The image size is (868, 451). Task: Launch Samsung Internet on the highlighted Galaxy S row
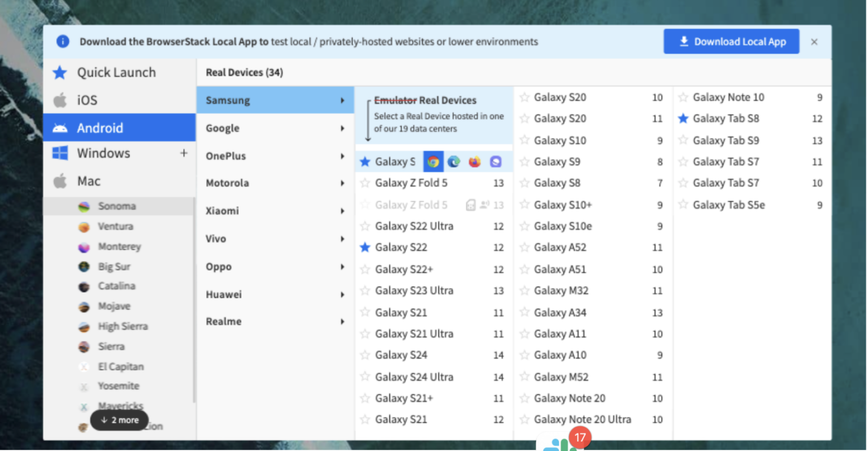pyautogui.click(x=496, y=162)
